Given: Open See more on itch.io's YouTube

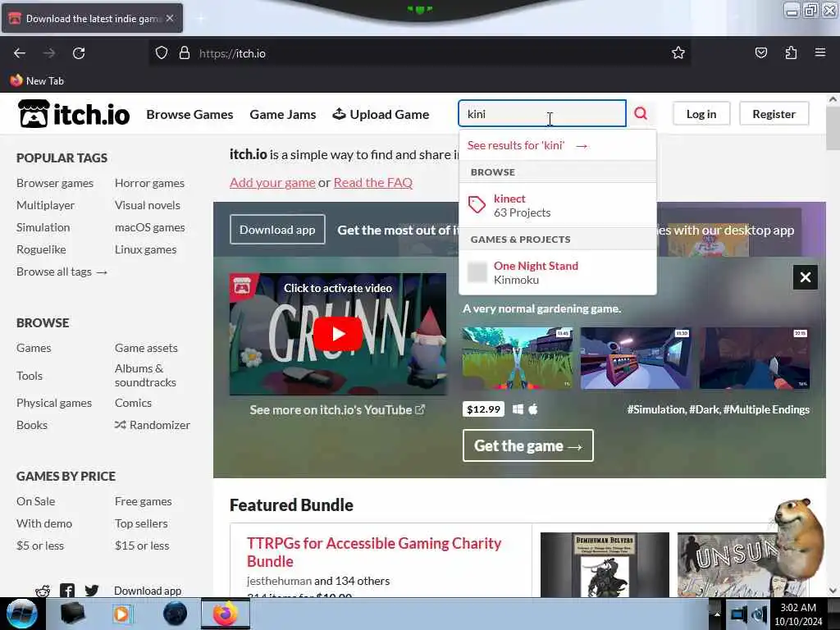Looking at the screenshot, I should [x=337, y=410].
